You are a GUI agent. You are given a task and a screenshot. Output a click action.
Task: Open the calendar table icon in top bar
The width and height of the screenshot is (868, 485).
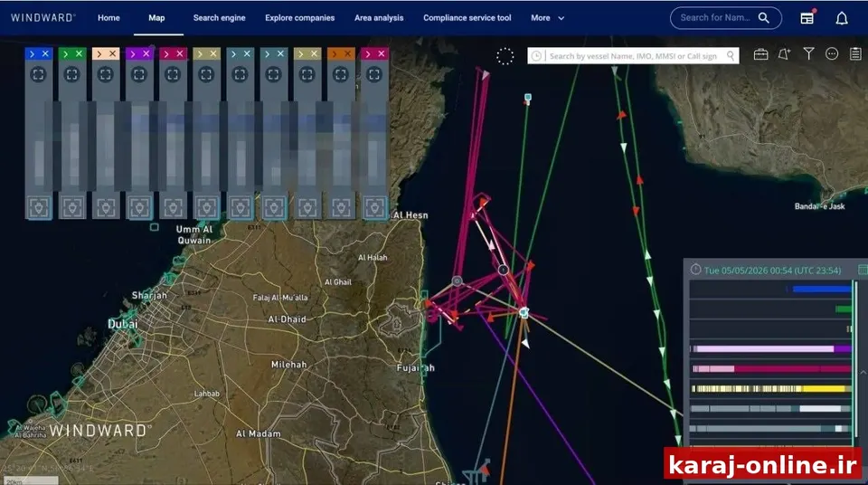pos(807,18)
